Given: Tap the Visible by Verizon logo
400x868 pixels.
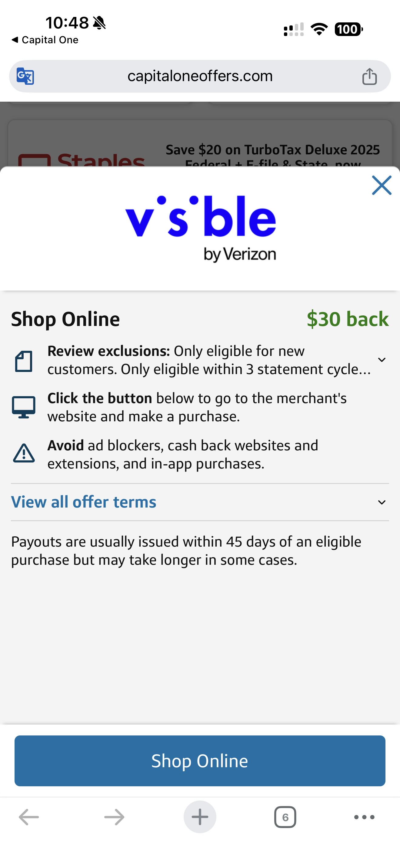Looking at the screenshot, I should tap(200, 229).
